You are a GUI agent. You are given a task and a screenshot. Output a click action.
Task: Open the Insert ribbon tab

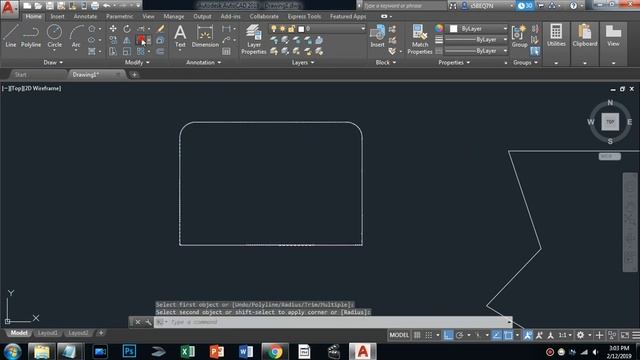click(58, 16)
